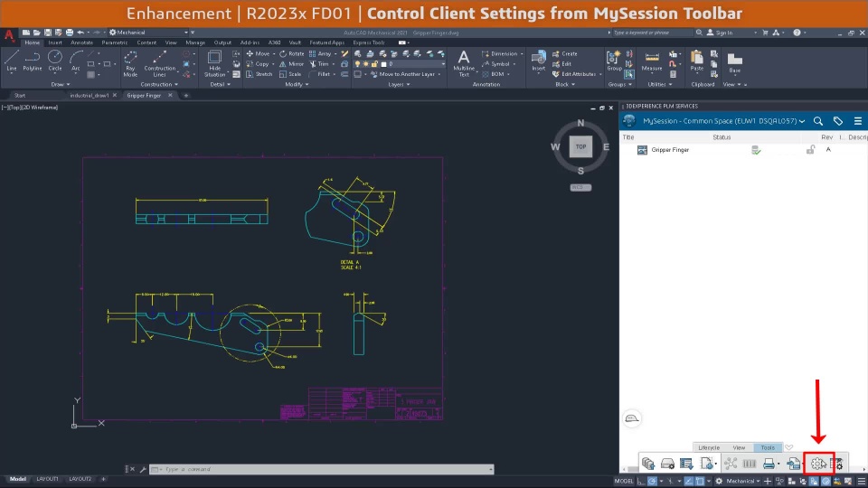Select the Line drawing tool
868x488 pixels.
click(x=12, y=61)
